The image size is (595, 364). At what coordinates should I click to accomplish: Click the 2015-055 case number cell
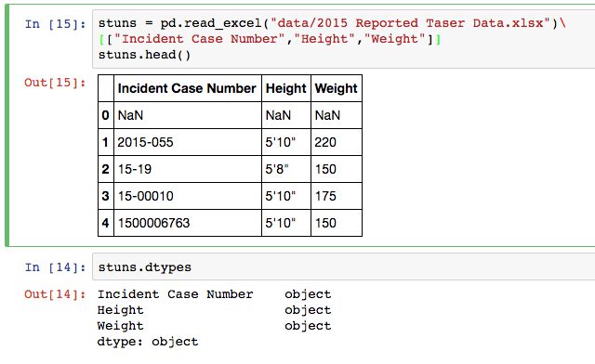tap(188, 142)
